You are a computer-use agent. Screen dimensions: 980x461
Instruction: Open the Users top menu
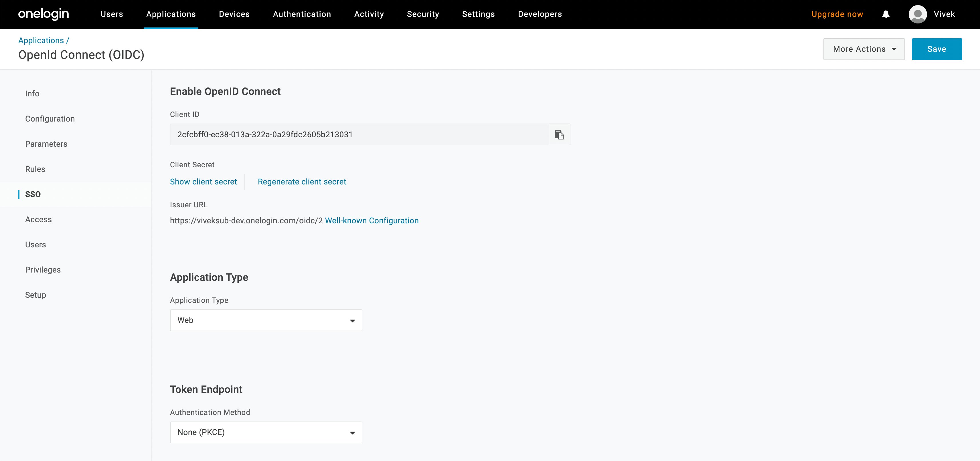[x=112, y=14]
